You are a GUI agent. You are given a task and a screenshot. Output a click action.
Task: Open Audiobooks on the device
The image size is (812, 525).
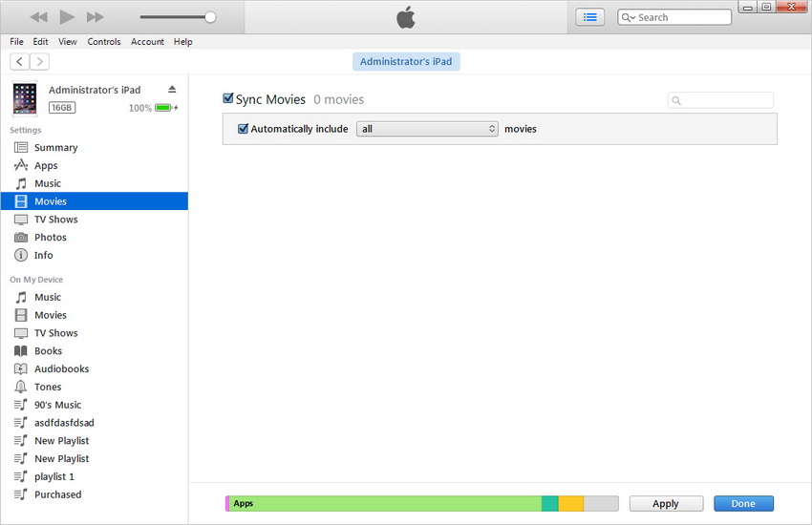coord(61,368)
